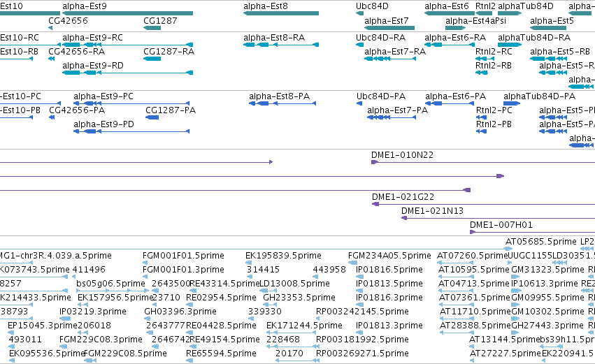Click the alpha-Est5 gene label
The width and height of the screenshot is (595, 364).
coord(552,21)
